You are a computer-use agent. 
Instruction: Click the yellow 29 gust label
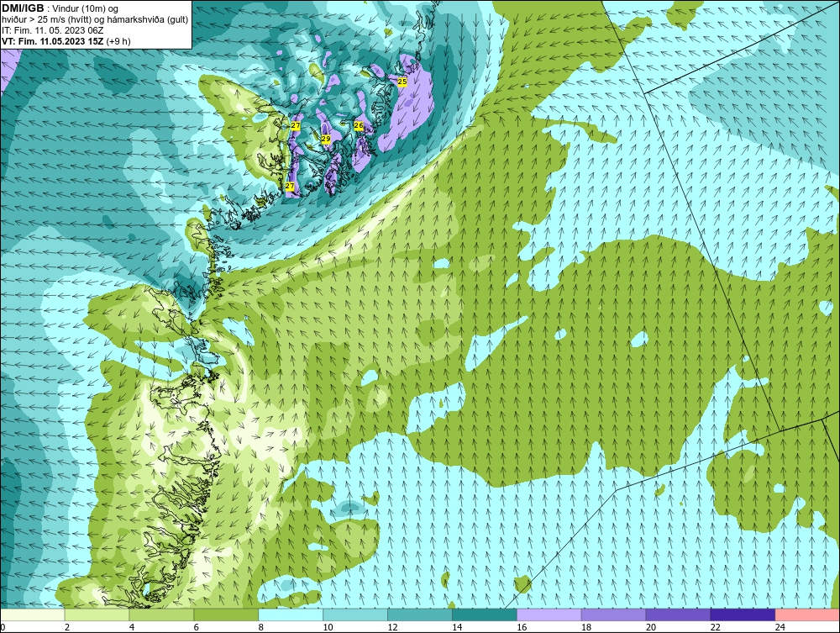pos(326,139)
